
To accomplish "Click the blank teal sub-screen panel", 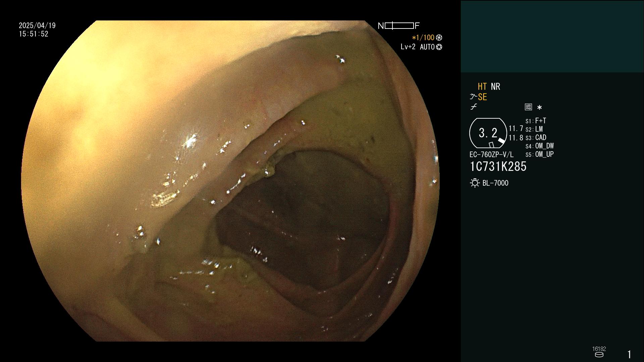I will (552, 36).
